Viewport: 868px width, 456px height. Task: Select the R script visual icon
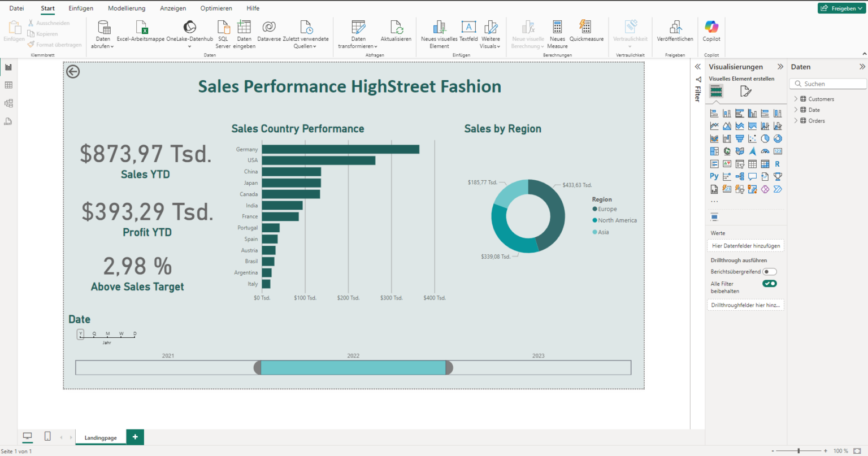coord(778,164)
